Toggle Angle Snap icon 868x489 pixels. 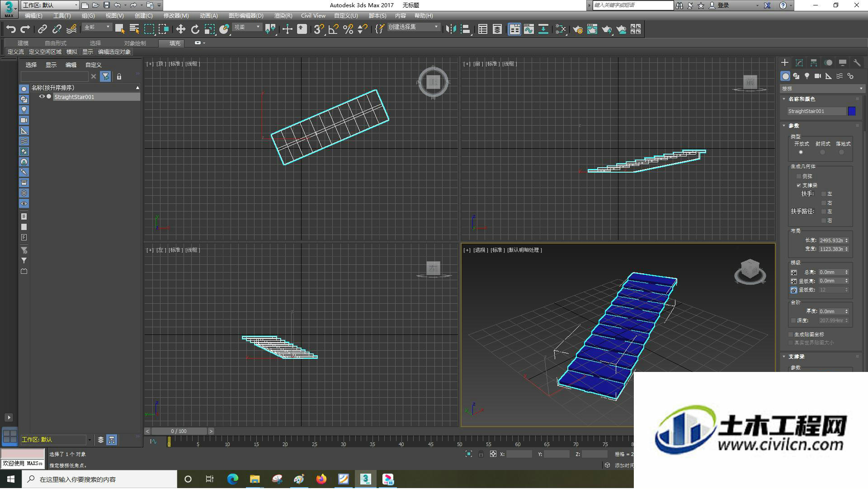(x=333, y=29)
